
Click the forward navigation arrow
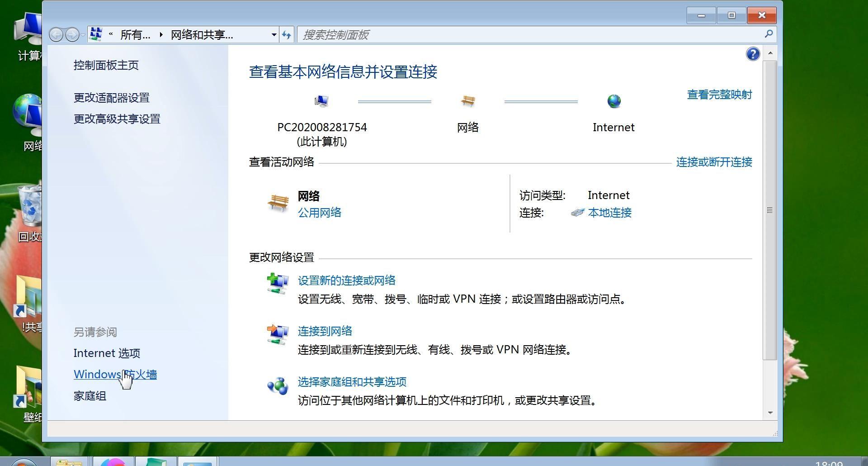click(72, 34)
